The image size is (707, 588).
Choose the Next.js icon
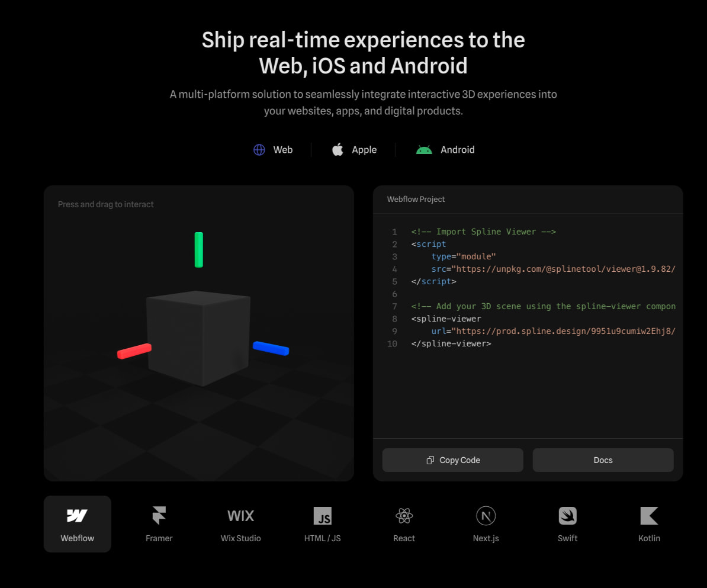pos(486,516)
